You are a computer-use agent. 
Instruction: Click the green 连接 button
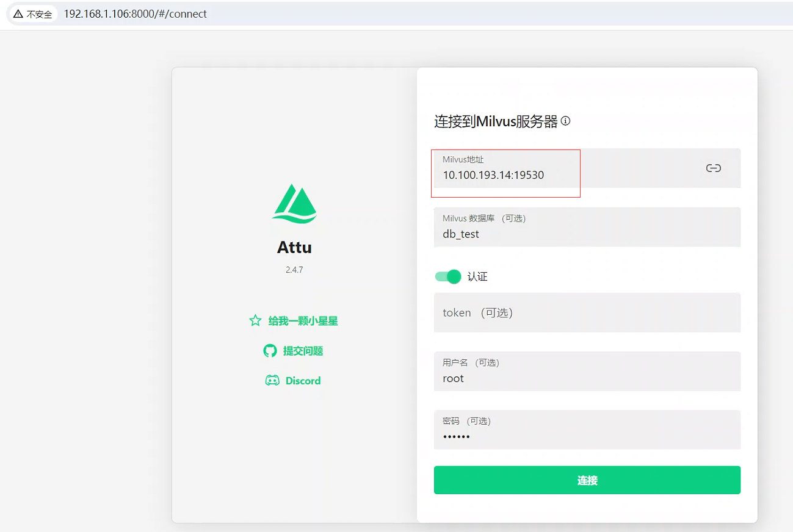[x=587, y=480]
